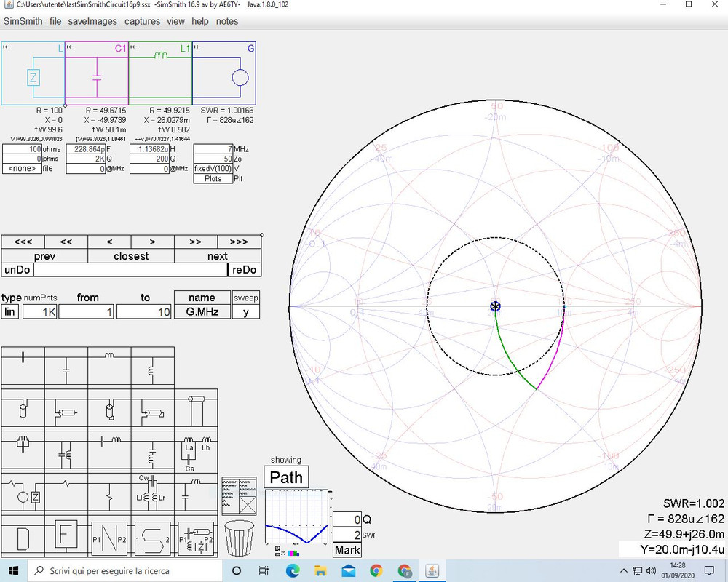Open the captures menu

142,21
